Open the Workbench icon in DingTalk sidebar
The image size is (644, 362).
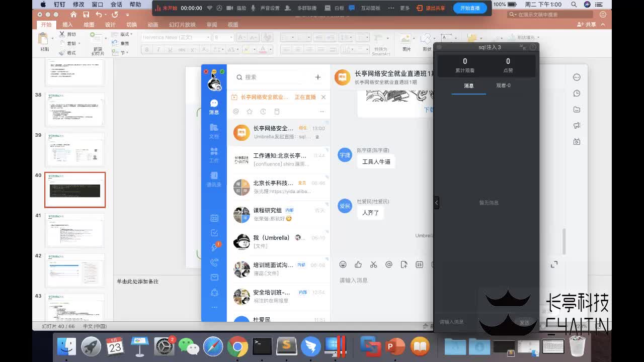pos(214,155)
